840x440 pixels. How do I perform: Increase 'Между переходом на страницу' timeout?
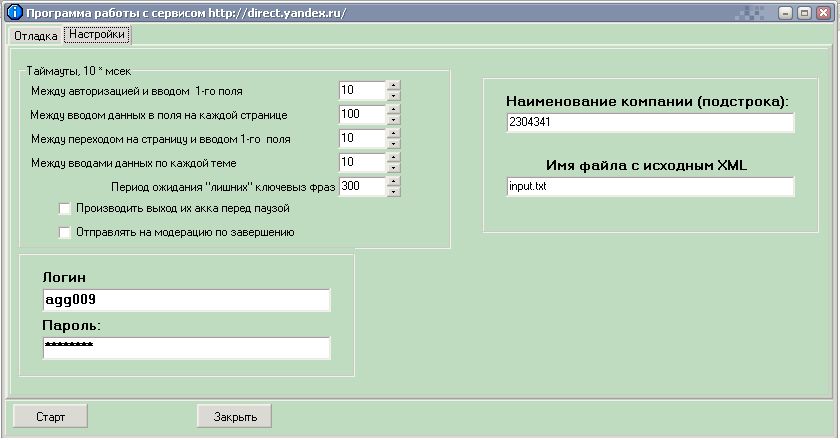tap(394, 133)
